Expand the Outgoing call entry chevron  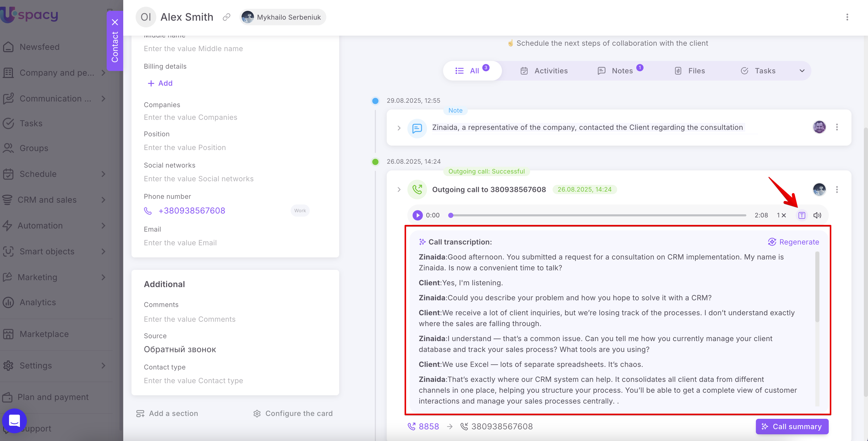pyautogui.click(x=399, y=190)
